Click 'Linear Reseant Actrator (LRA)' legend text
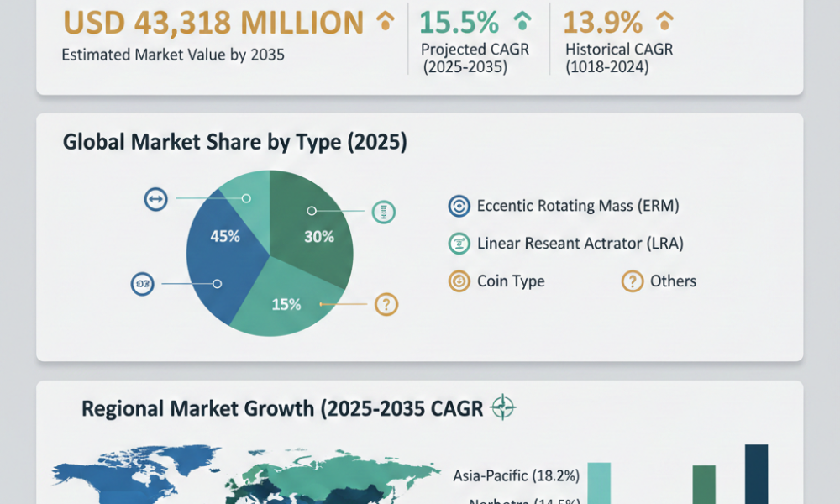This screenshot has height=504, width=840. pos(580,243)
